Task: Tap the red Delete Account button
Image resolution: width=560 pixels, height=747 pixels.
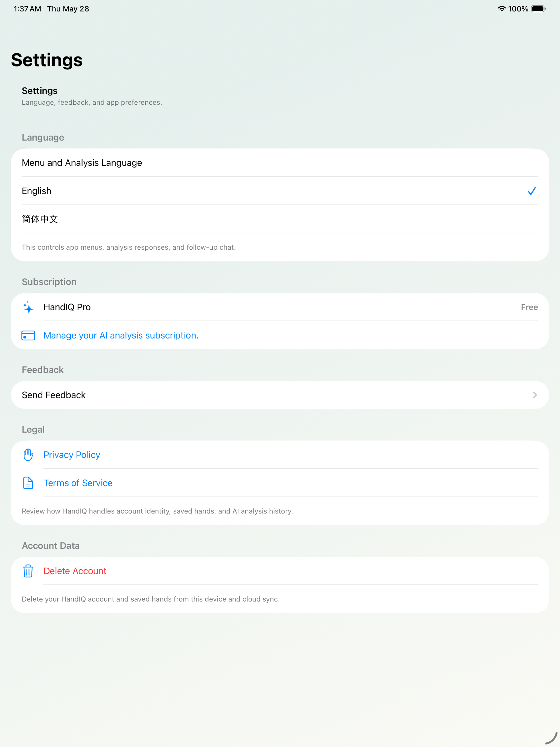Action: 75,571
